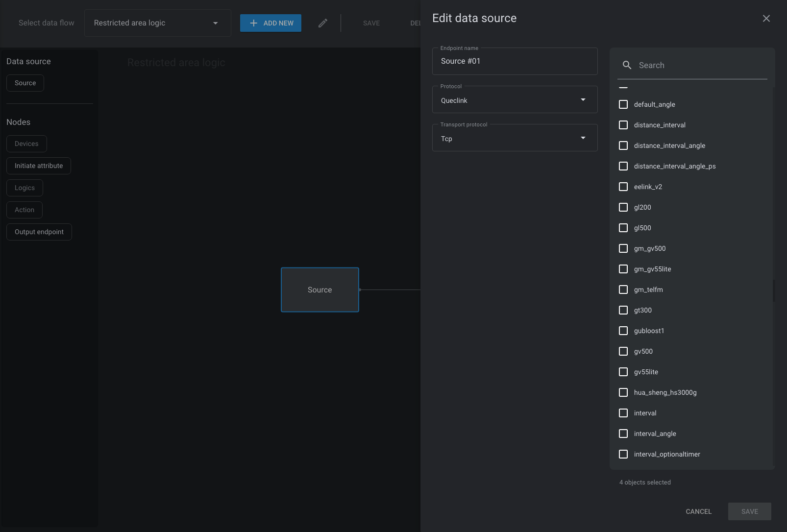Screen dimensions: 787x532
Task: Tick the interval_angle checkbox
Action: pyautogui.click(x=623, y=434)
